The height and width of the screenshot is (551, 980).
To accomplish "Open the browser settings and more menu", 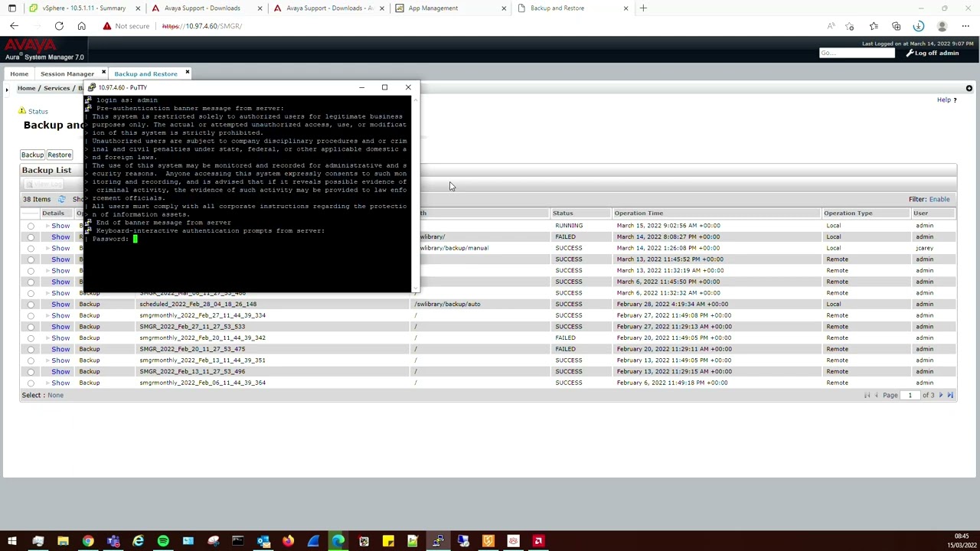I will pyautogui.click(x=965, y=26).
